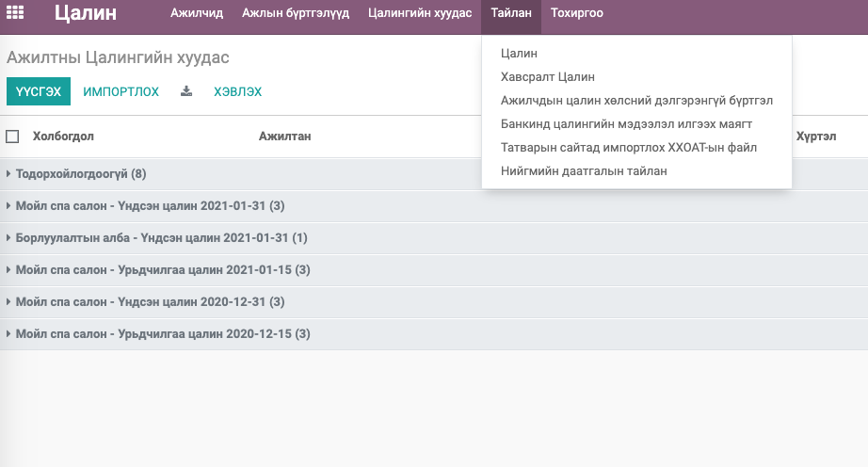Sort by the Ажилтан column header
Viewport: 868px width, 467px height.
pos(284,137)
